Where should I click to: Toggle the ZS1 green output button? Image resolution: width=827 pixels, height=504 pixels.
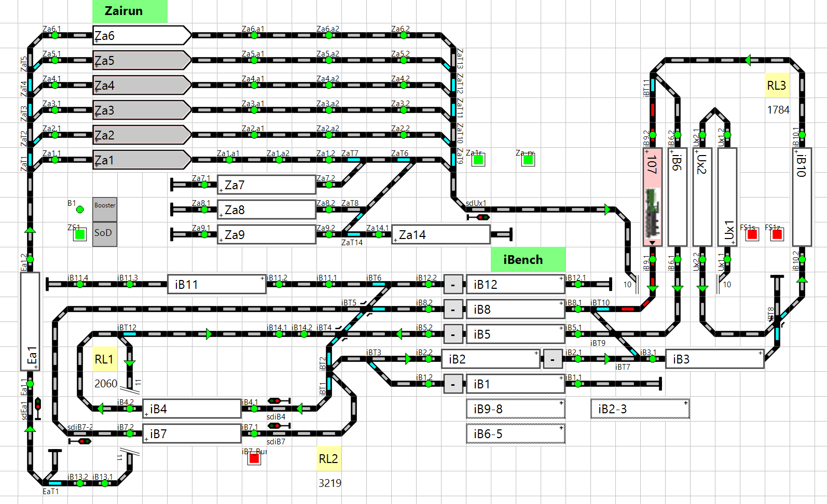pos(80,234)
